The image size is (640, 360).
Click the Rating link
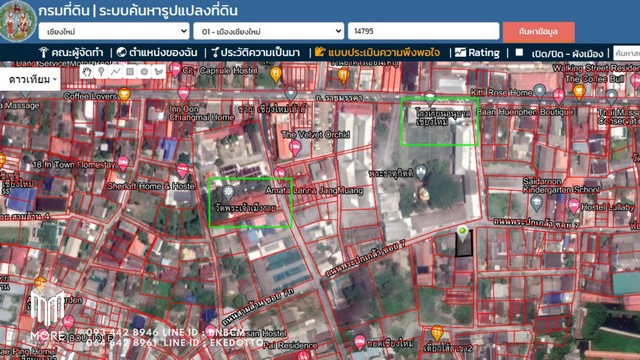coord(477,53)
